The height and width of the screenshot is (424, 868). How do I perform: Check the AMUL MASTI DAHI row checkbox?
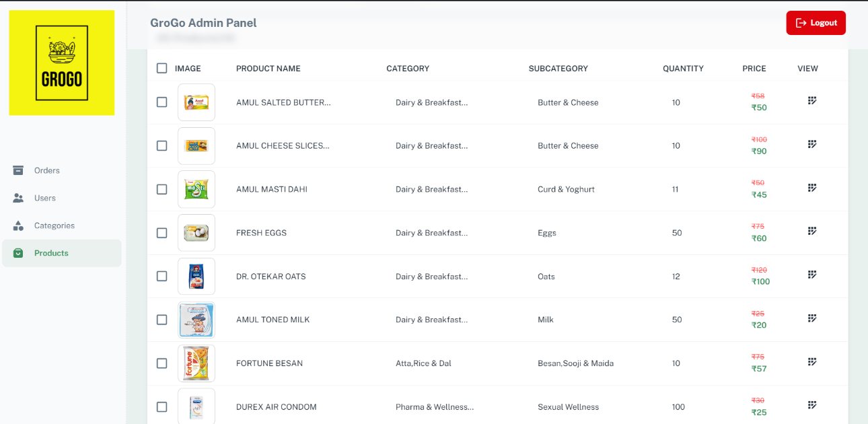pos(161,189)
